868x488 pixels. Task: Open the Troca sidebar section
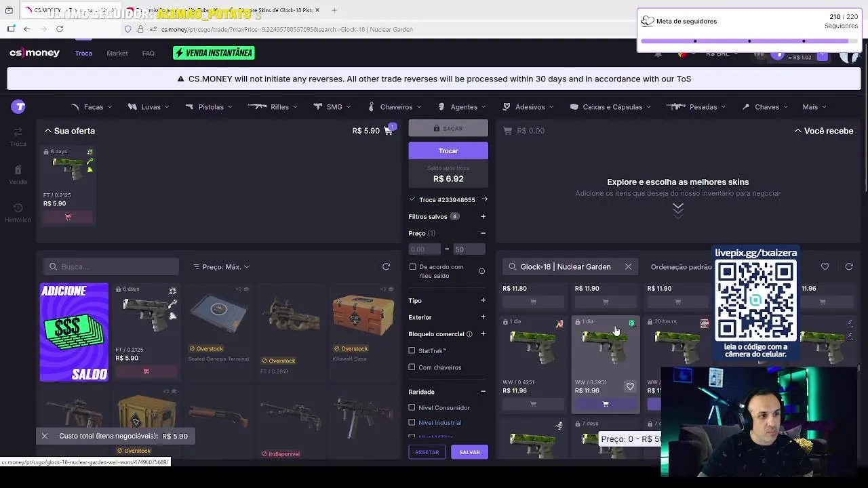18,136
